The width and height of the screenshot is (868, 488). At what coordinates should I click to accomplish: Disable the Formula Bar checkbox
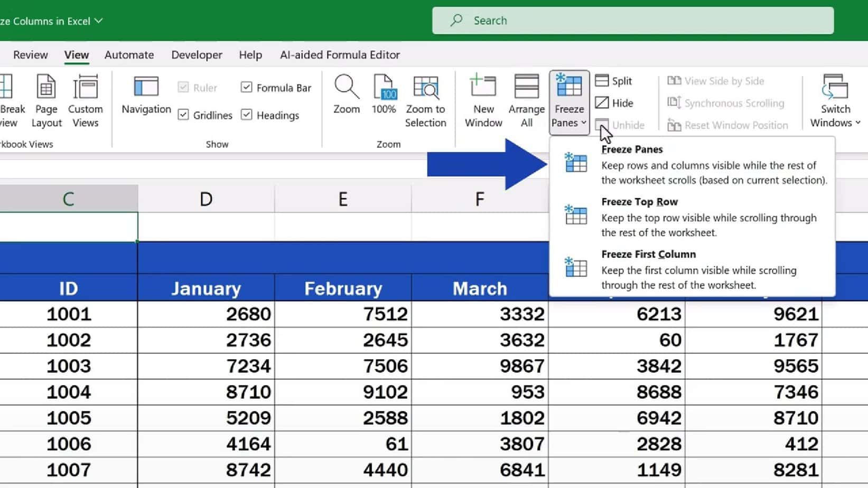pyautogui.click(x=247, y=87)
